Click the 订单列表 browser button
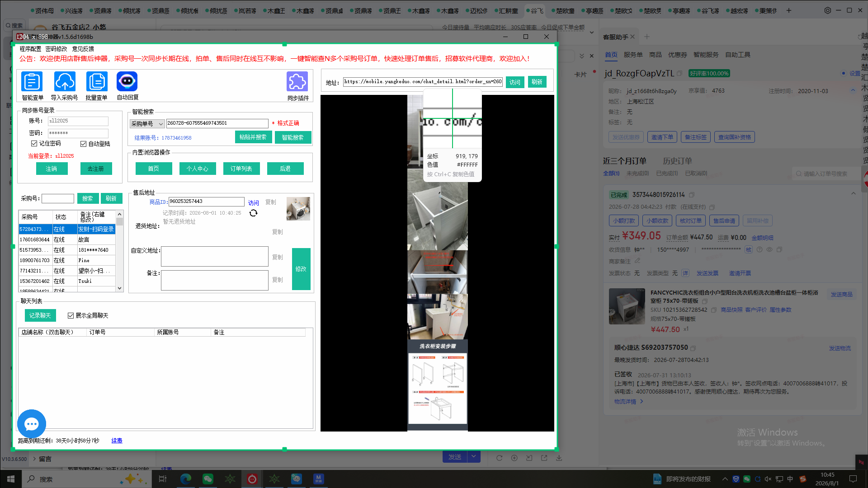The image size is (868, 488). 241,169
